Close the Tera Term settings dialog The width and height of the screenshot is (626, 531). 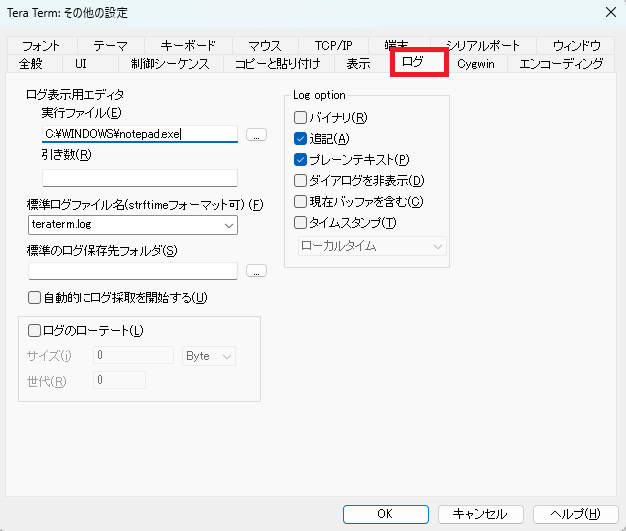610,12
